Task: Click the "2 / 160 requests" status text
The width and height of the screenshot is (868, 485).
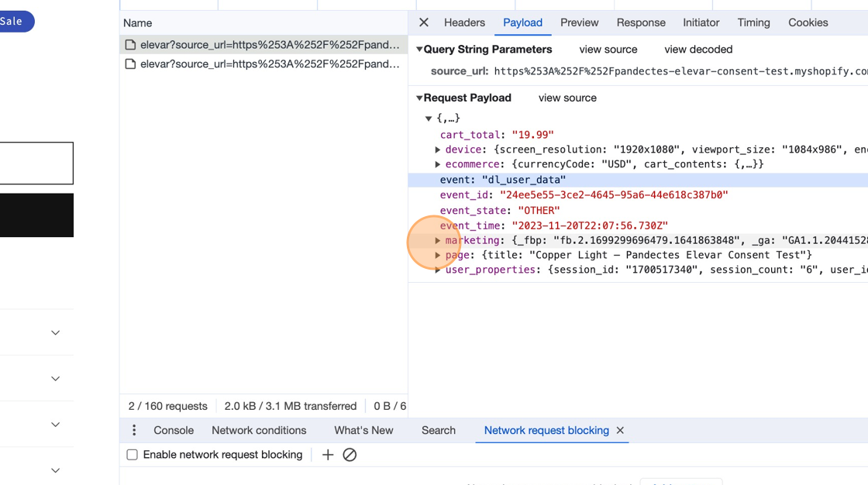Action: (x=167, y=406)
